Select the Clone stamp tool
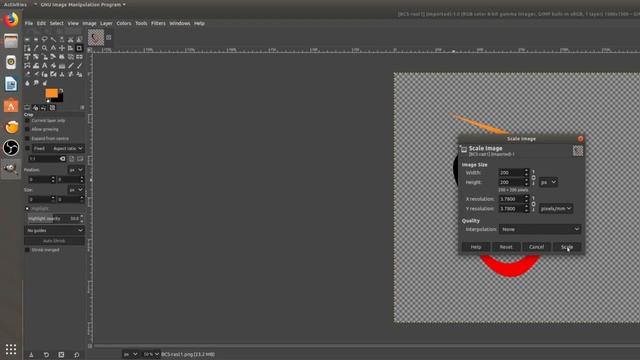This screenshot has height=360, width=640. (x=62, y=74)
